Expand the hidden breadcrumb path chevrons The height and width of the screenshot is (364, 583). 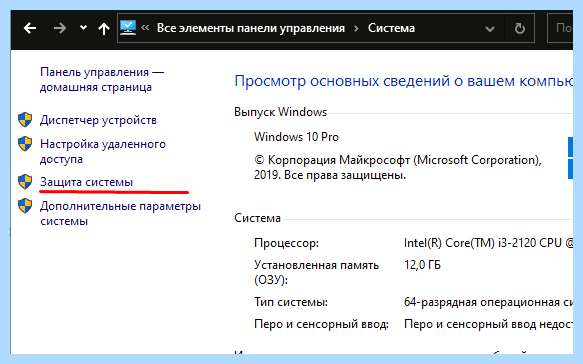[x=145, y=28]
